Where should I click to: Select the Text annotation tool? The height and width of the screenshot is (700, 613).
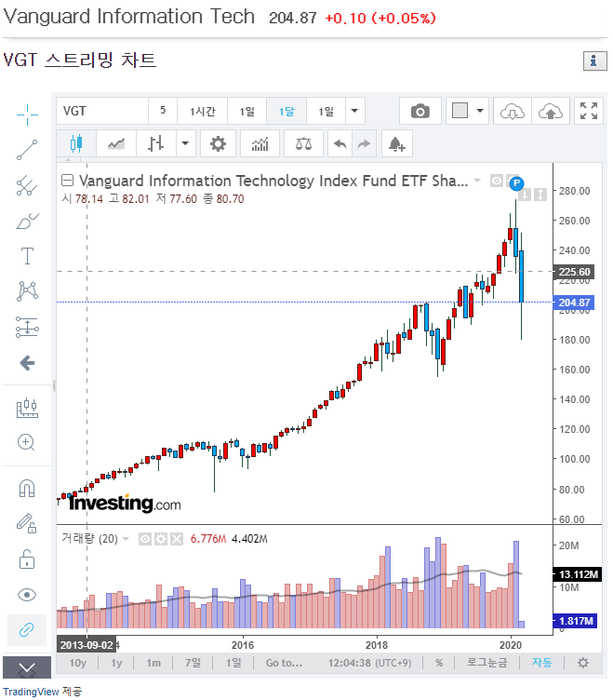tap(27, 256)
